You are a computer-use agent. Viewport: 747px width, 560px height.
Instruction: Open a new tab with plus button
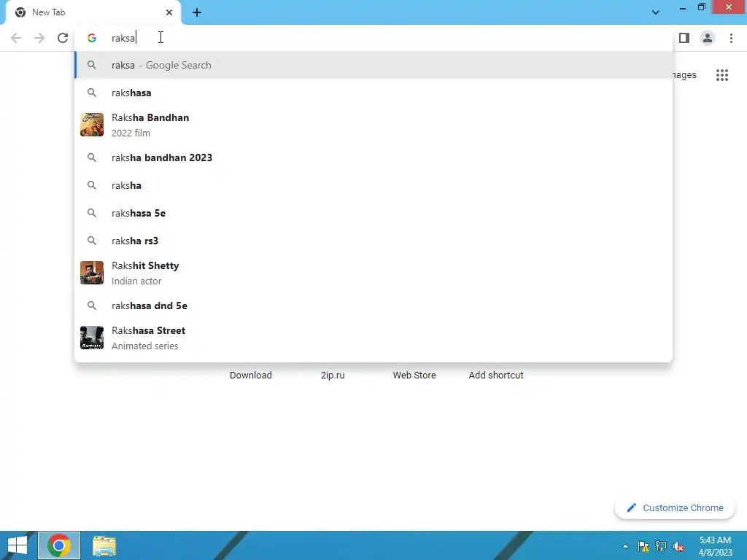coord(197,12)
